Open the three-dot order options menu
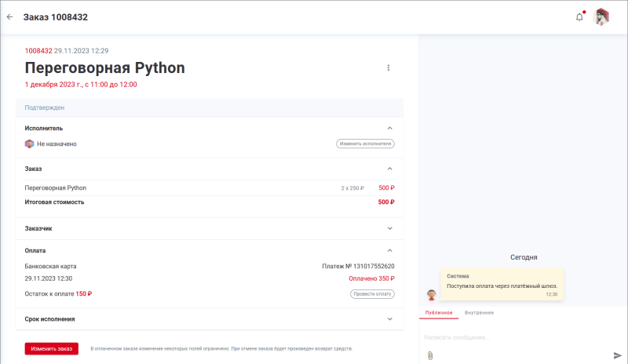Viewport: 628px width, 364px height. 388,67
